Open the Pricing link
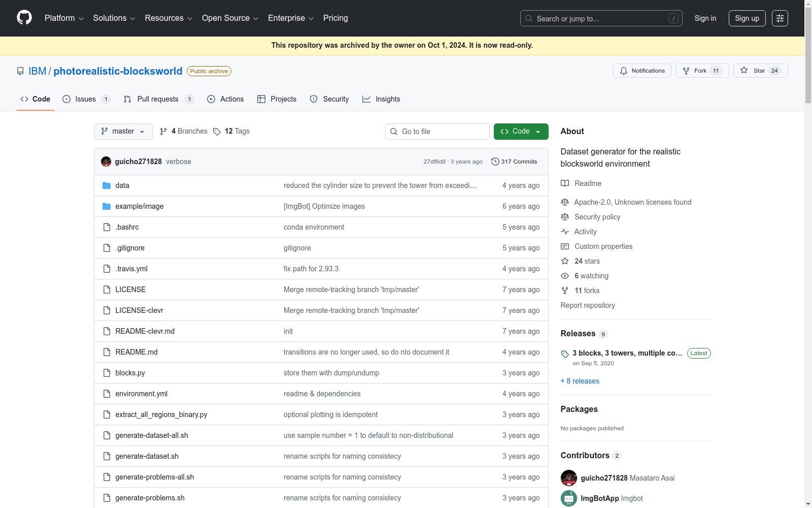 point(335,18)
